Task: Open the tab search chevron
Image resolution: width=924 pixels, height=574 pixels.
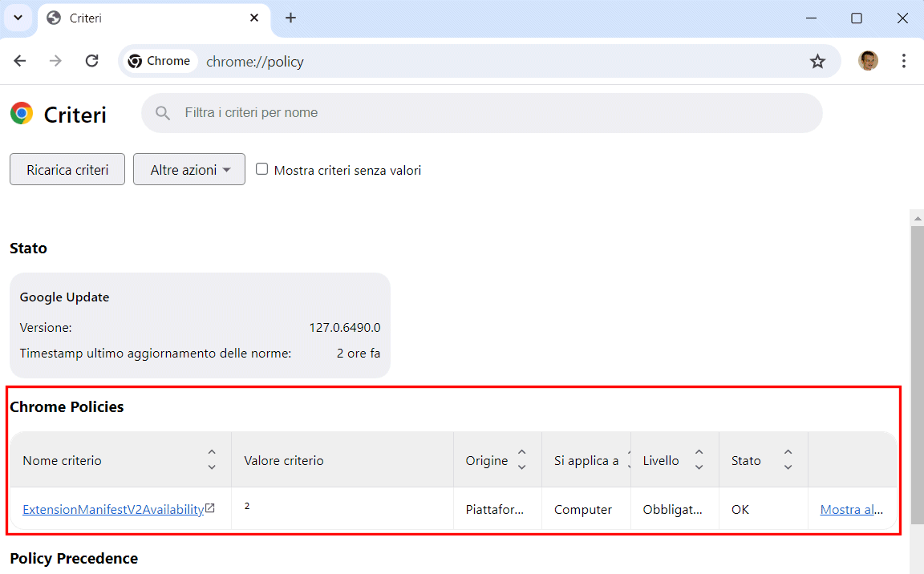Action: point(18,18)
